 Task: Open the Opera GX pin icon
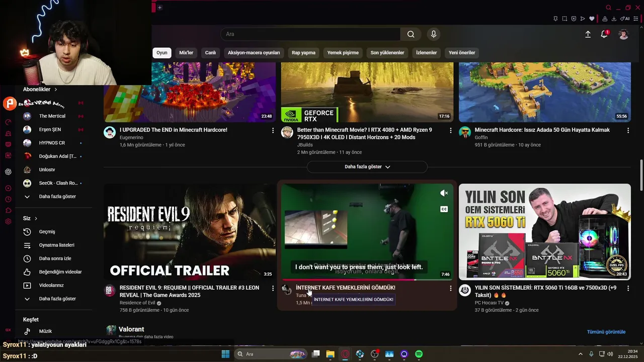(555, 19)
